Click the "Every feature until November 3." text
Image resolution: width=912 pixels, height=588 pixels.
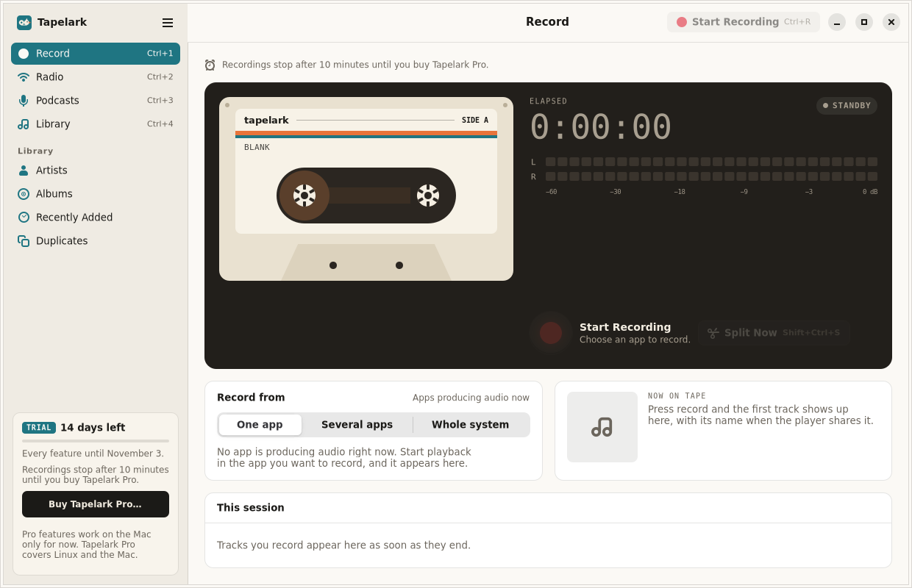click(x=93, y=453)
